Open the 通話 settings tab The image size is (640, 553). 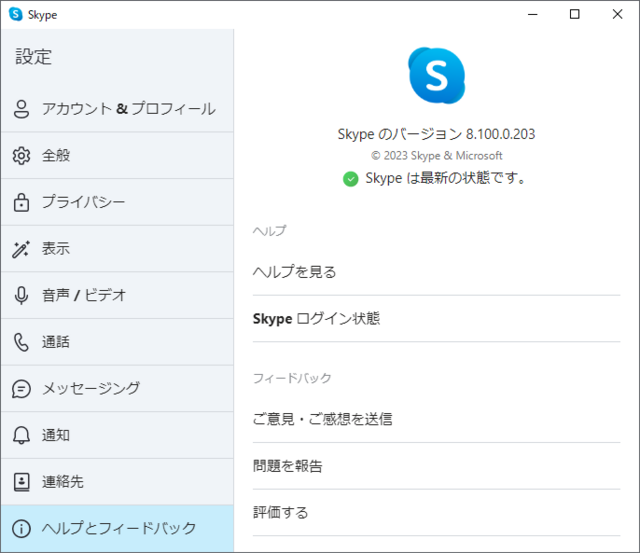pyautogui.click(x=117, y=342)
